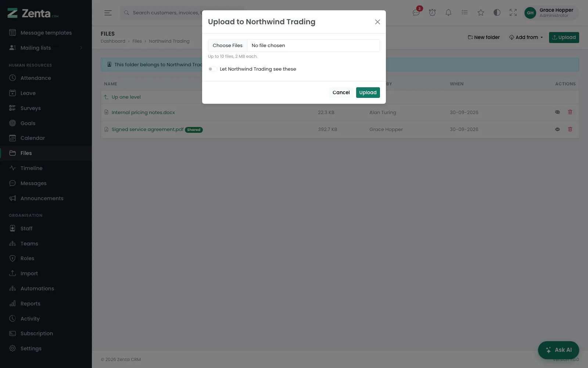
Task: Toggle visibility of Signed service agreement.pdf
Action: click(557, 130)
